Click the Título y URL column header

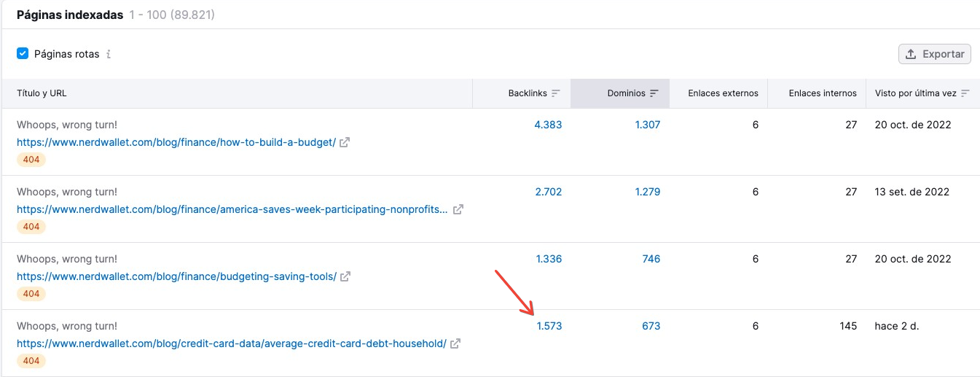[x=42, y=93]
